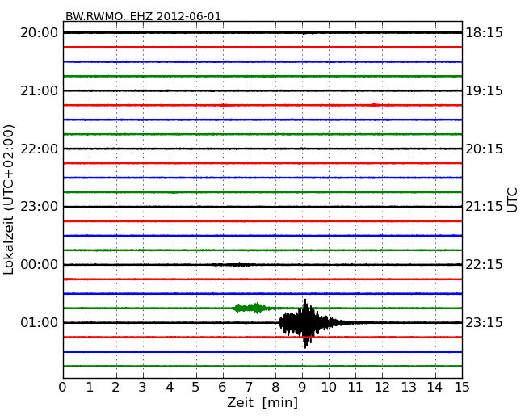The width and height of the screenshot is (525, 420).
Task: Select the 22:00 local time label
Action: click(40, 149)
